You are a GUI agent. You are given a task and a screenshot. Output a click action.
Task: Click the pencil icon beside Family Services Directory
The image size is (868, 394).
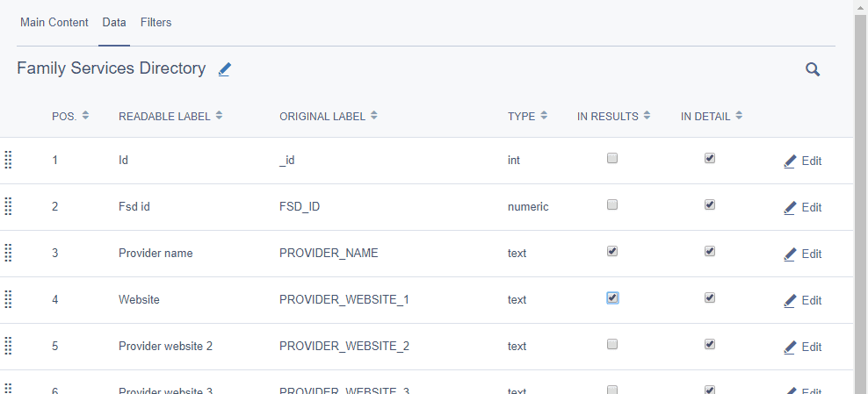225,69
